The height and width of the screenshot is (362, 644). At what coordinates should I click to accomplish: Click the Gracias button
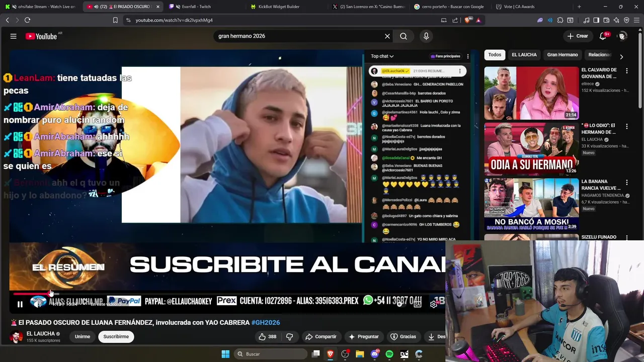point(404,336)
